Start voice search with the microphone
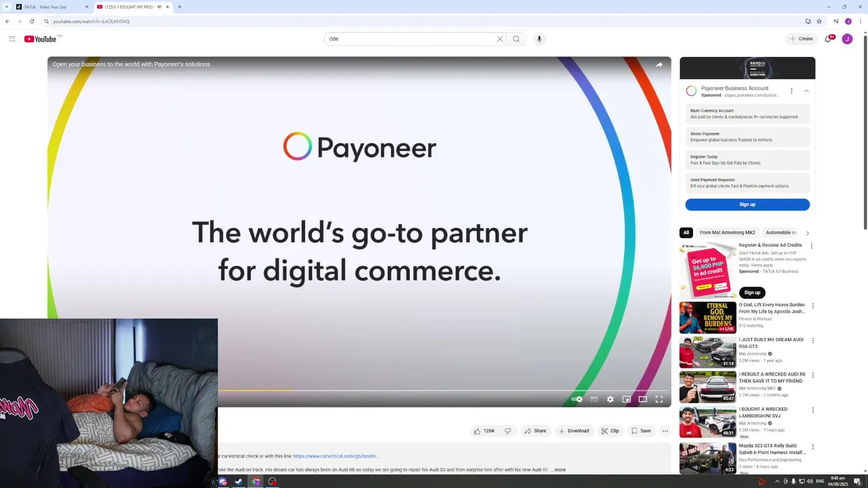This screenshot has width=868, height=488. [539, 39]
